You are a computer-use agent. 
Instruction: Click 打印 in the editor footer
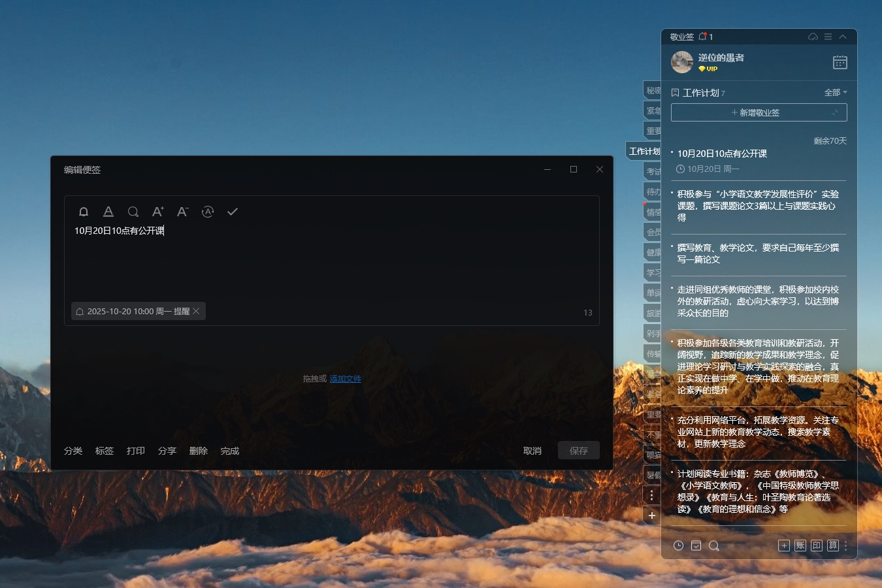136,451
